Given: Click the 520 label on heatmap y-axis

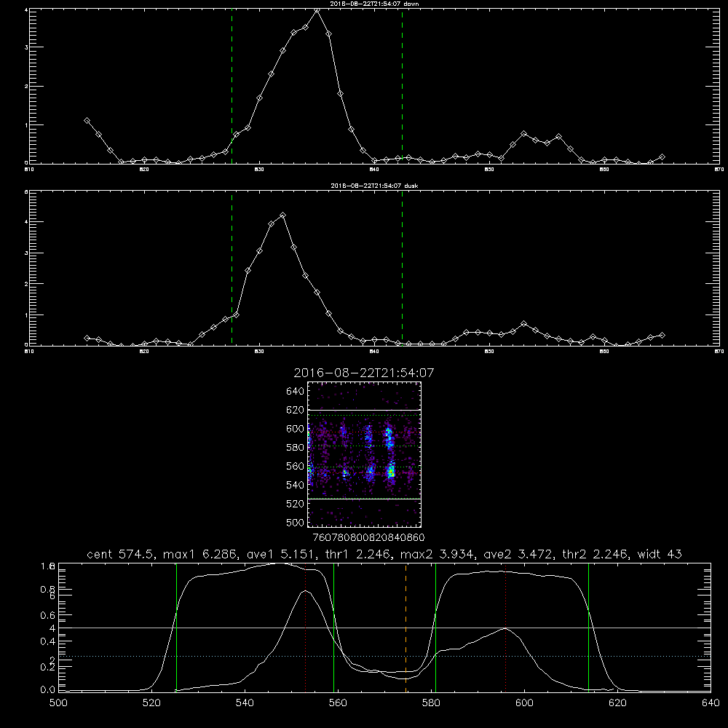Looking at the screenshot, I should (296, 504).
